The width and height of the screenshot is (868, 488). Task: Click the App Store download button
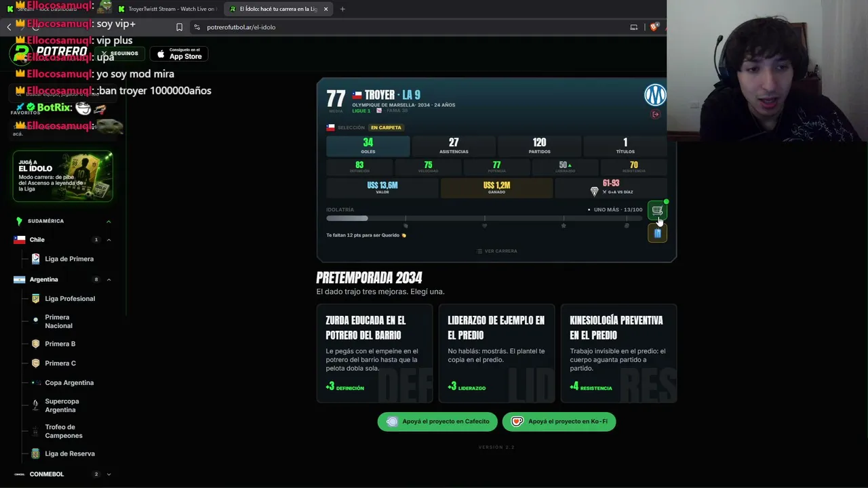click(179, 54)
